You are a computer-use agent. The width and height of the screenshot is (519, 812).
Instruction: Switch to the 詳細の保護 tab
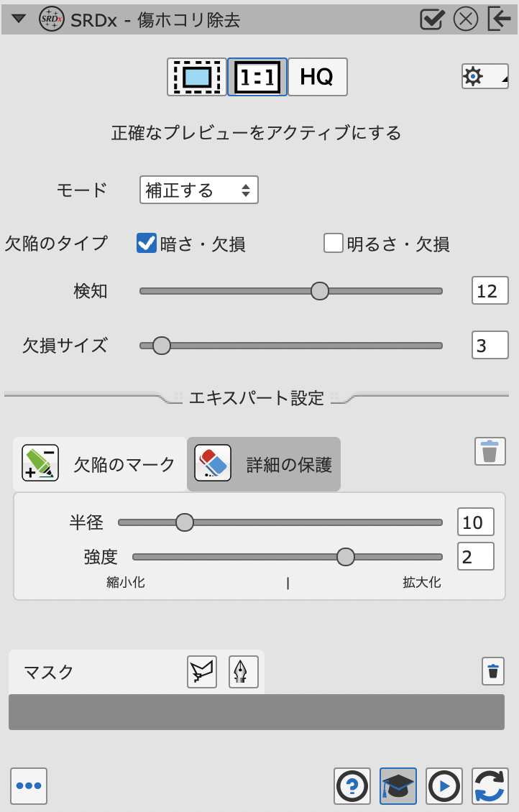264,464
